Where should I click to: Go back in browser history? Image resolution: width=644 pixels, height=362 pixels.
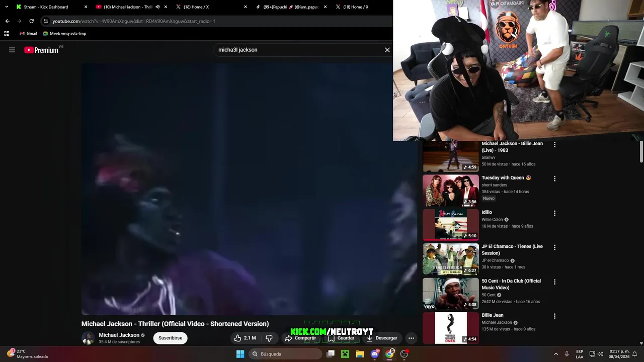[x=7, y=21]
